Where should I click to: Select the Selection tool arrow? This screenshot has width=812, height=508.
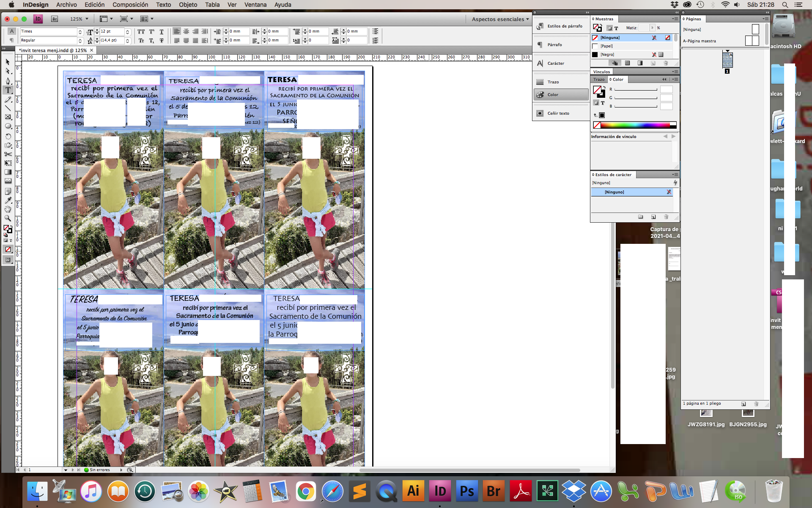coord(8,62)
